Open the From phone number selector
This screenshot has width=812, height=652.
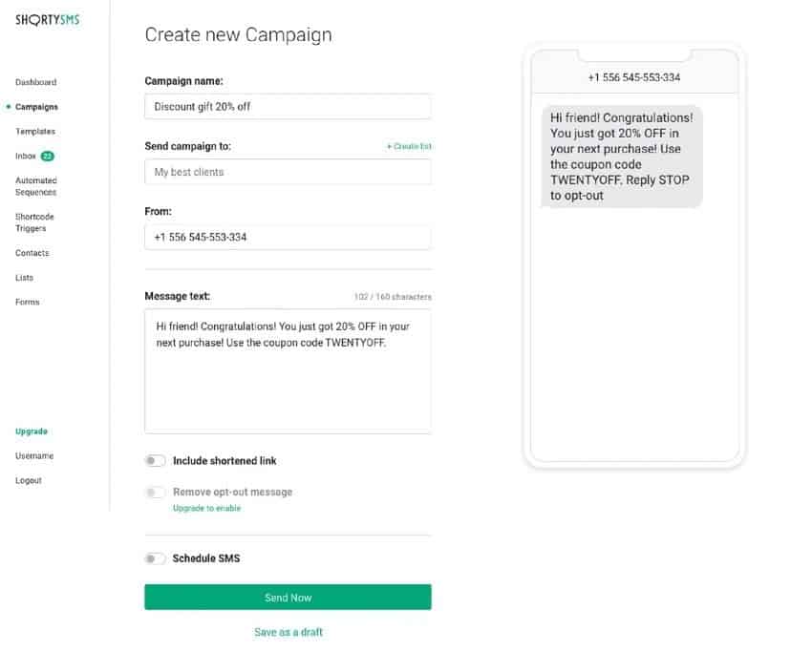click(288, 237)
